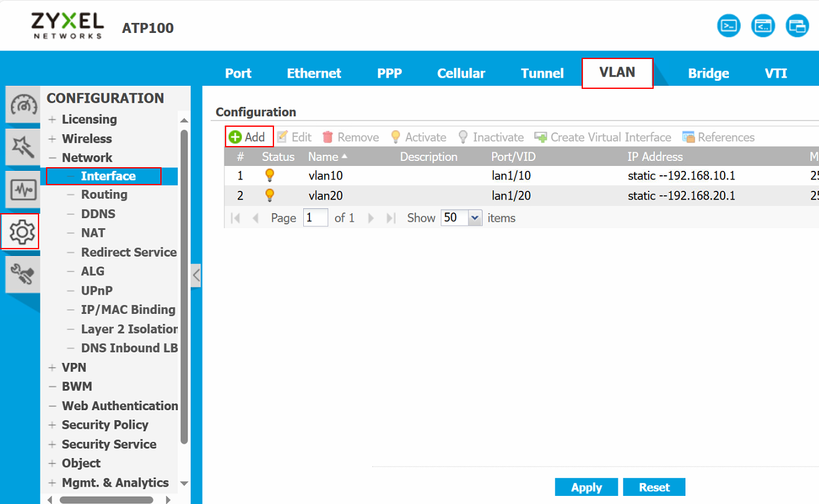Screen dimensions: 819x504
Task: Expand the Security Policy menu node
Action: pyautogui.click(x=52, y=425)
